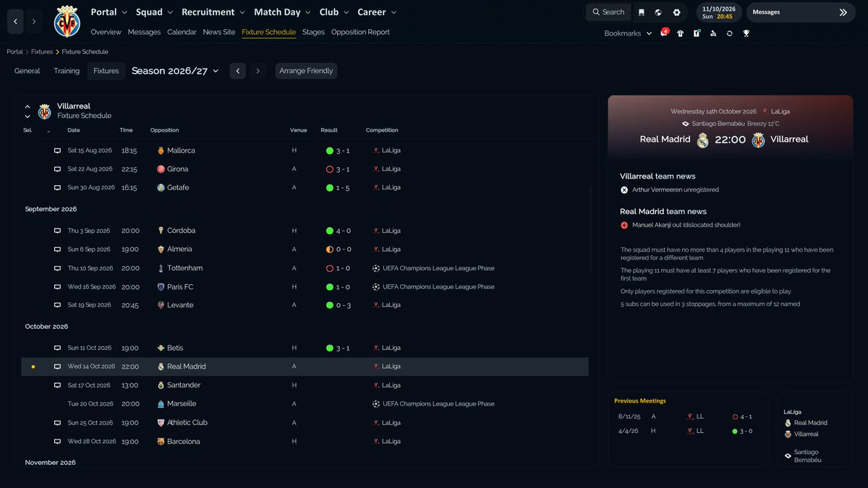This screenshot has width=868, height=488.
Task: Click the TV icon on Girona row
Action: [58, 169]
